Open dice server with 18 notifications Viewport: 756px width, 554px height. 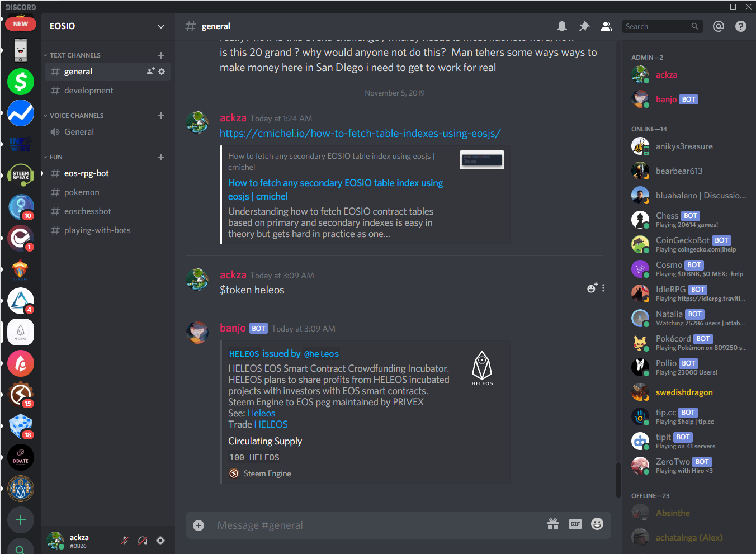pos(21,426)
